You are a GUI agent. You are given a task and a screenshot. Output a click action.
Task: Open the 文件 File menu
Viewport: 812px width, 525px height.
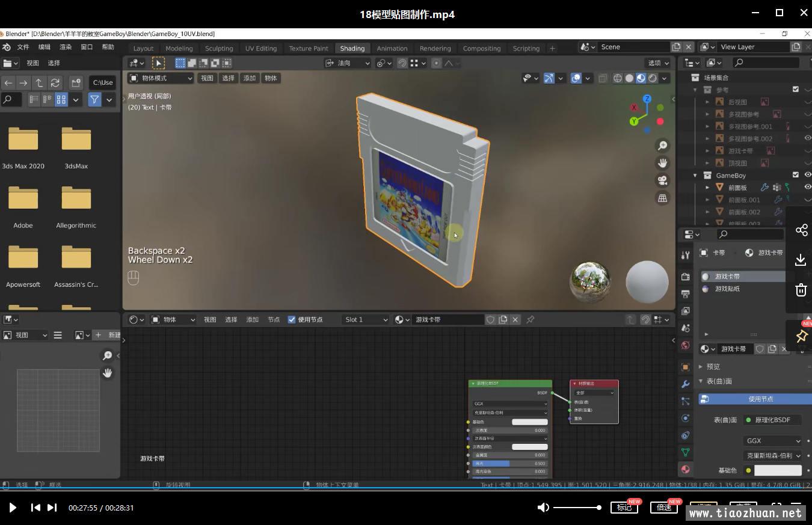(x=23, y=47)
